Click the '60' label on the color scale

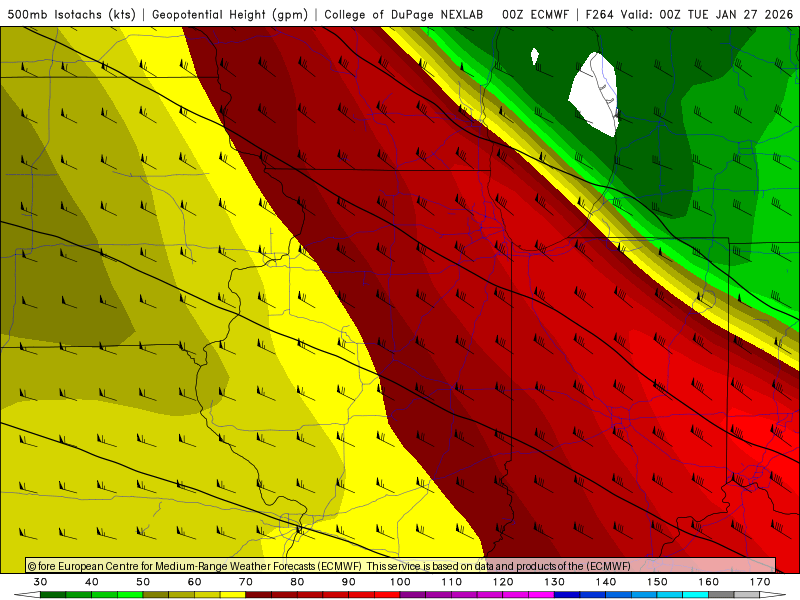[x=194, y=582]
